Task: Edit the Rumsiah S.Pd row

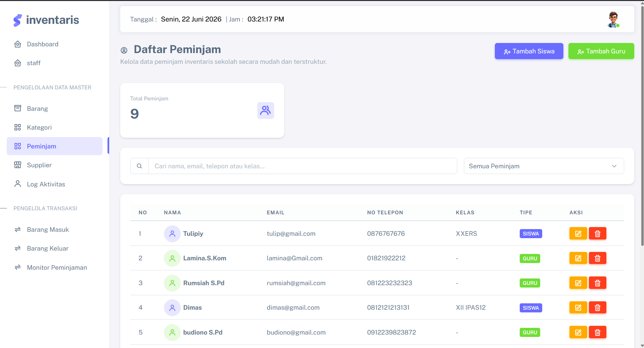Action: [x=578, y=283]
